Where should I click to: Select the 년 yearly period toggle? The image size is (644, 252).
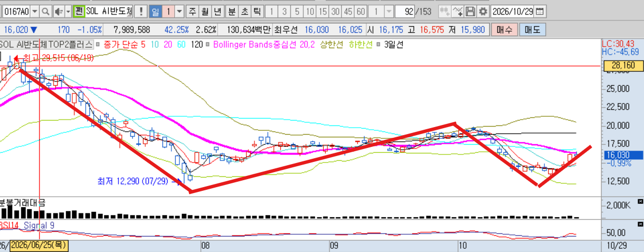(218, 11)
